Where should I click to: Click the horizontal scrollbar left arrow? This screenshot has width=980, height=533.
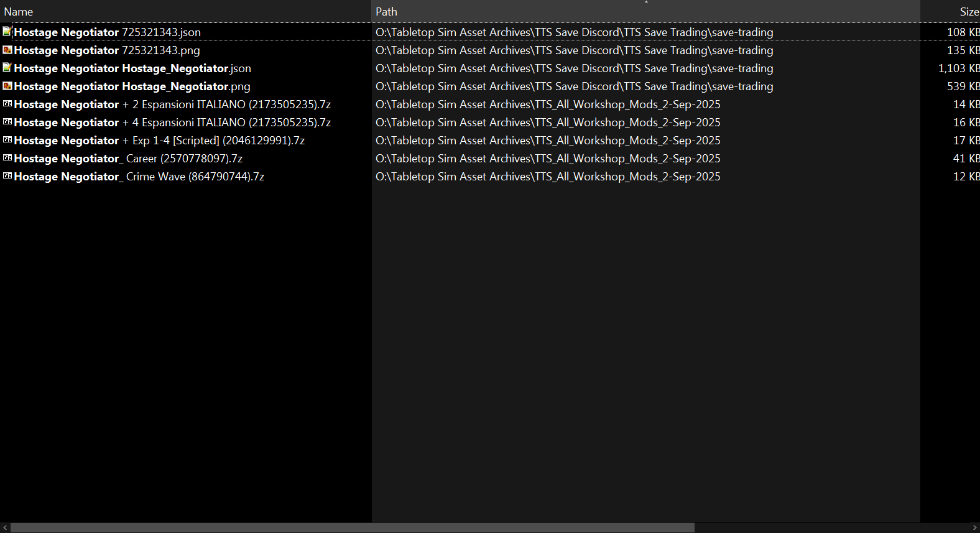click(5, 527)
